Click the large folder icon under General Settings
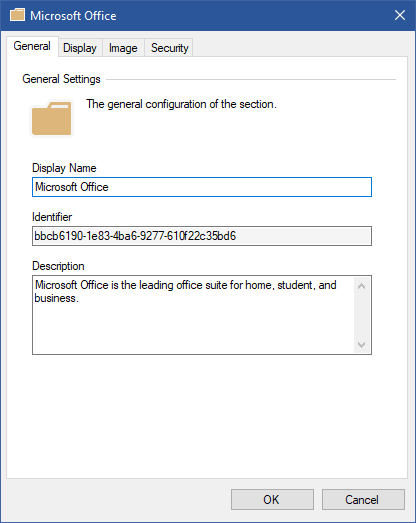416x523 pixels. coord(52,119)
